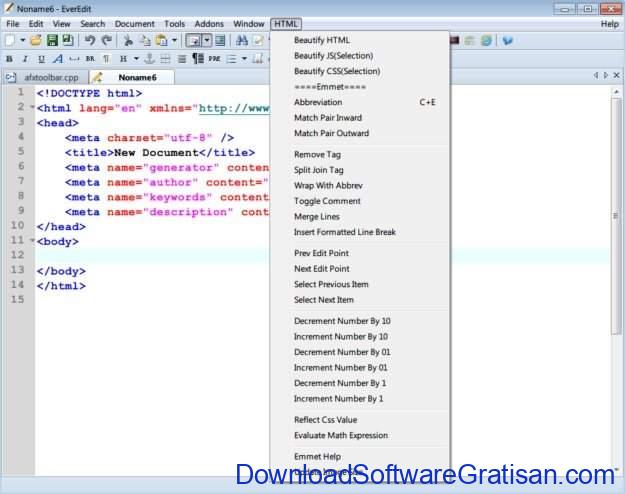The image size is (625, 494).
Task: Select Toggle Comment menu entry
Action: [360, 201]
